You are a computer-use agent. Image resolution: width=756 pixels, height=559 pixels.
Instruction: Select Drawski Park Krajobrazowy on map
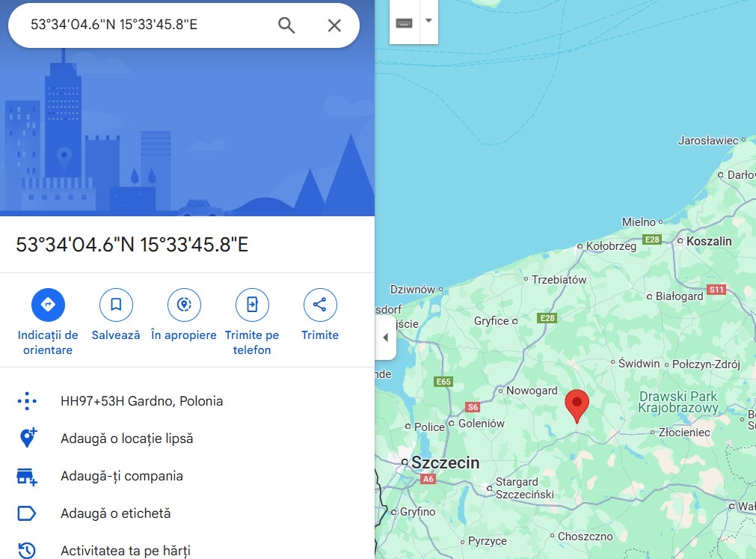(x=678, y=403)
